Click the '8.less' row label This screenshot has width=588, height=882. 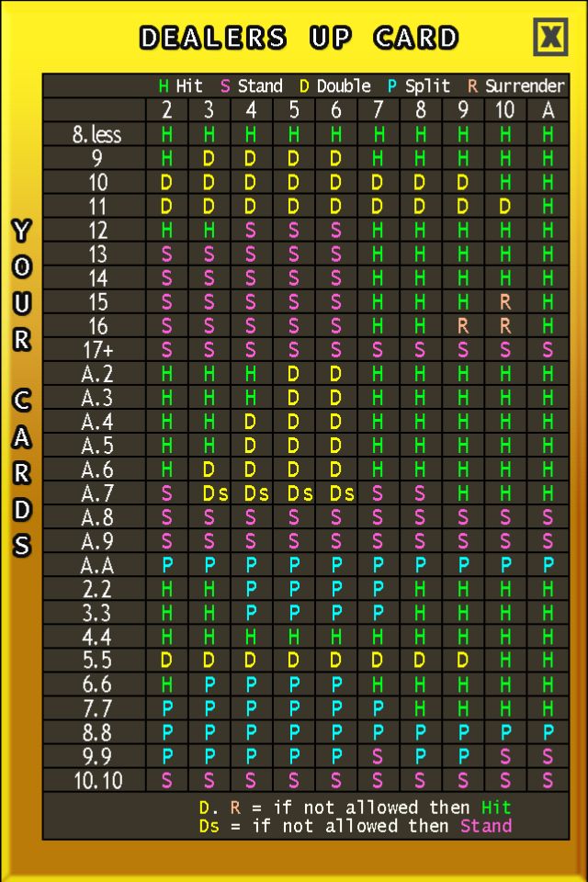point(96,134)
